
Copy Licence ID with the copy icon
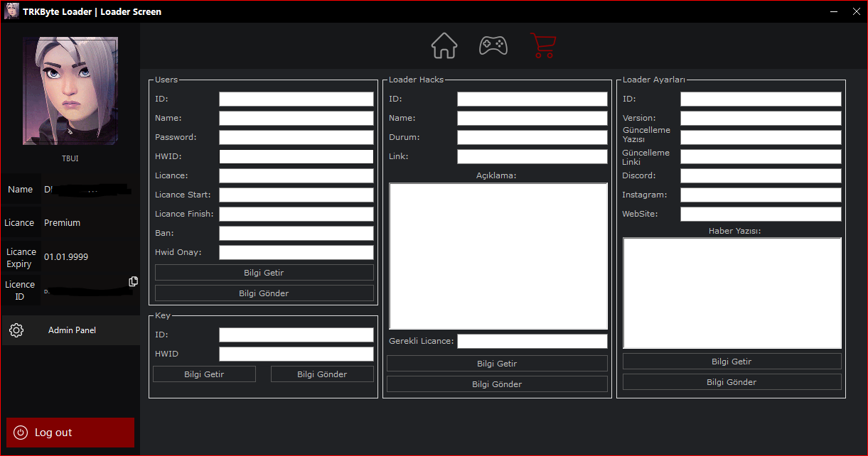pyautogui.click(x=133, y=281)
